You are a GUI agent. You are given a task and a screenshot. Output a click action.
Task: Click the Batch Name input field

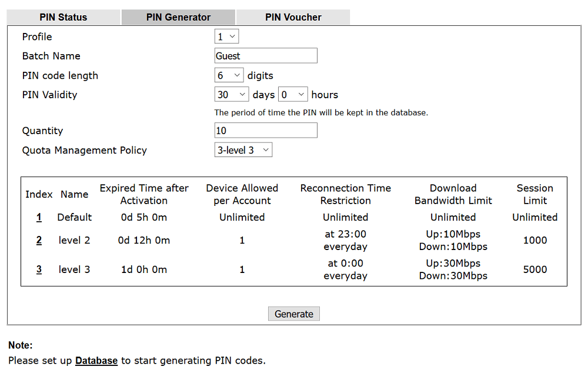266,55
